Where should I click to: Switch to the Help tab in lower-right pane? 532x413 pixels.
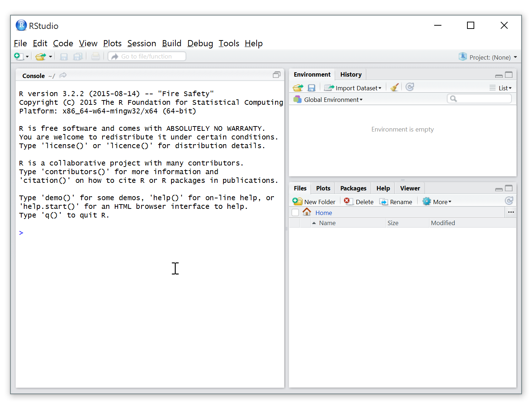(383, 188)
